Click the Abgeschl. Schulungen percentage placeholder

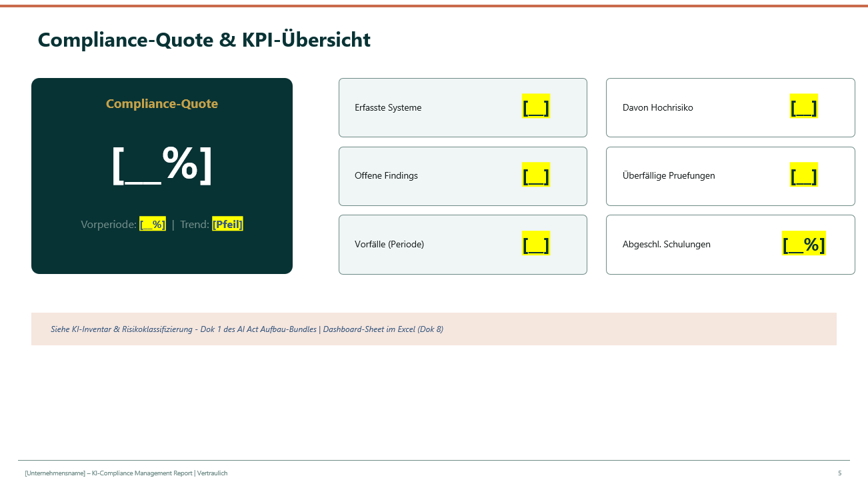pyautogui.click(x=803, y=244)
